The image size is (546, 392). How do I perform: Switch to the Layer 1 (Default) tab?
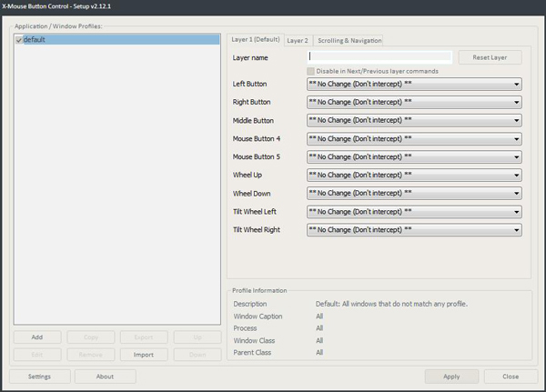255,40
